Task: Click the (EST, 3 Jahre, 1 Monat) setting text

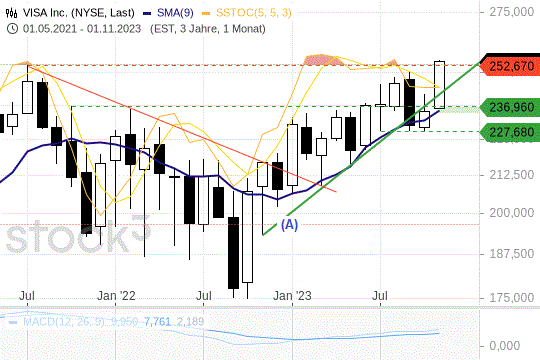Action: 208,29
